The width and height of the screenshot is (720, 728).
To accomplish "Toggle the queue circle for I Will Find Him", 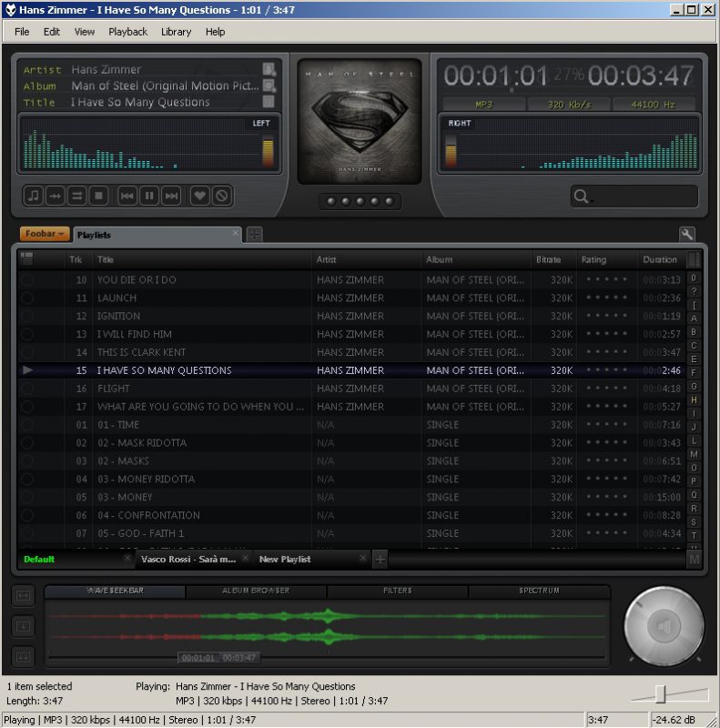I will 27,334.
